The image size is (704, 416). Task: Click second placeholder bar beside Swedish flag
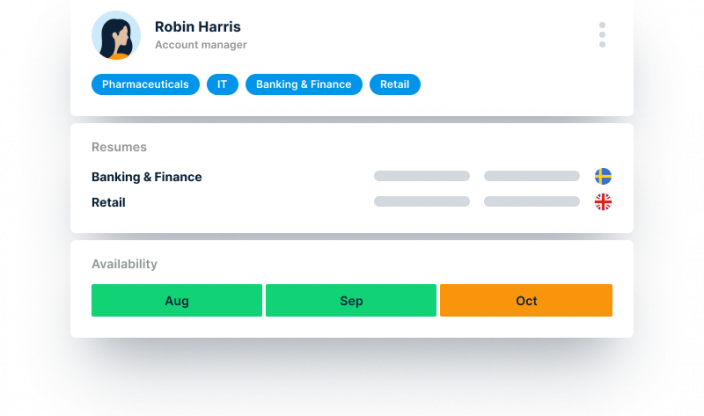point(531,176)
